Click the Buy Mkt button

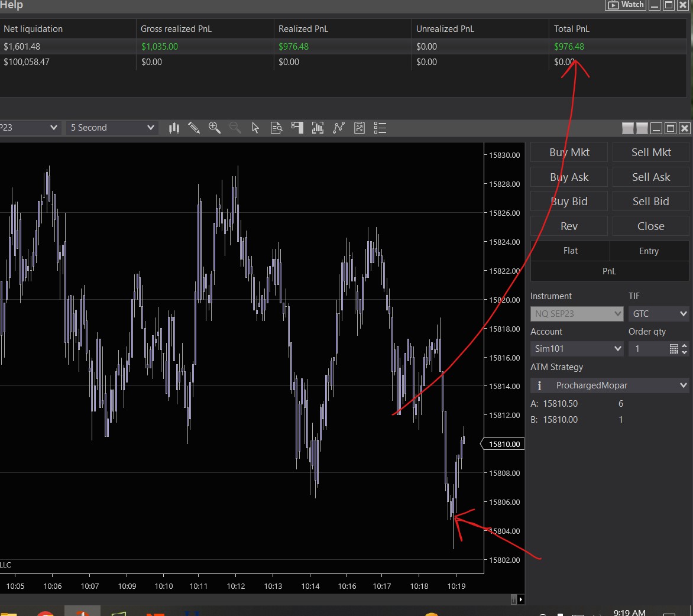pyautogui.click(x=569, y=153)
